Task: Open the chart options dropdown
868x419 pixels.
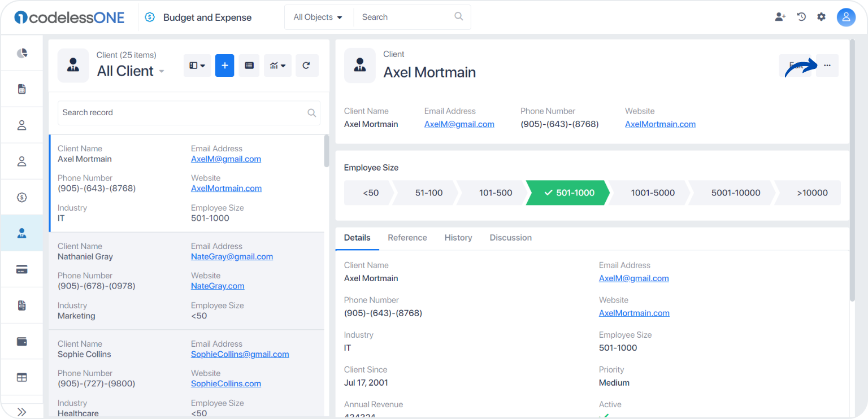Action: [277, 66]
